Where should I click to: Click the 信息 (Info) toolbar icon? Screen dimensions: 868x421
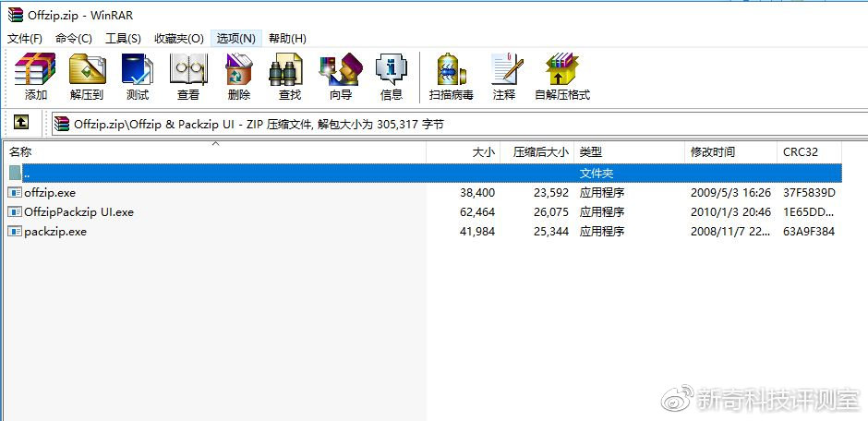(392, 69)
